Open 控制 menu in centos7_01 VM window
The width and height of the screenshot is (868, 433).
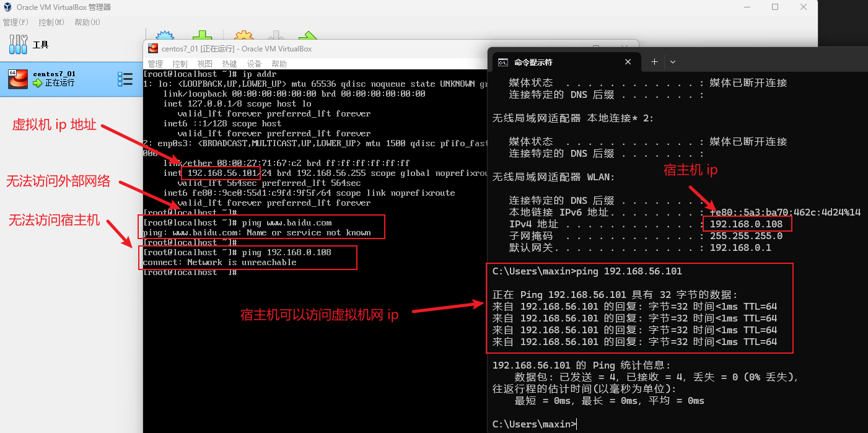[180, 64]
